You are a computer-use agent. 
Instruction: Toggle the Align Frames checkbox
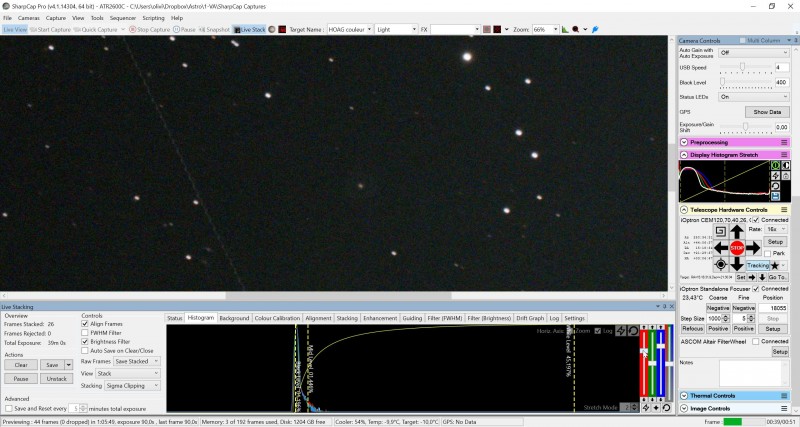point(85,324)
